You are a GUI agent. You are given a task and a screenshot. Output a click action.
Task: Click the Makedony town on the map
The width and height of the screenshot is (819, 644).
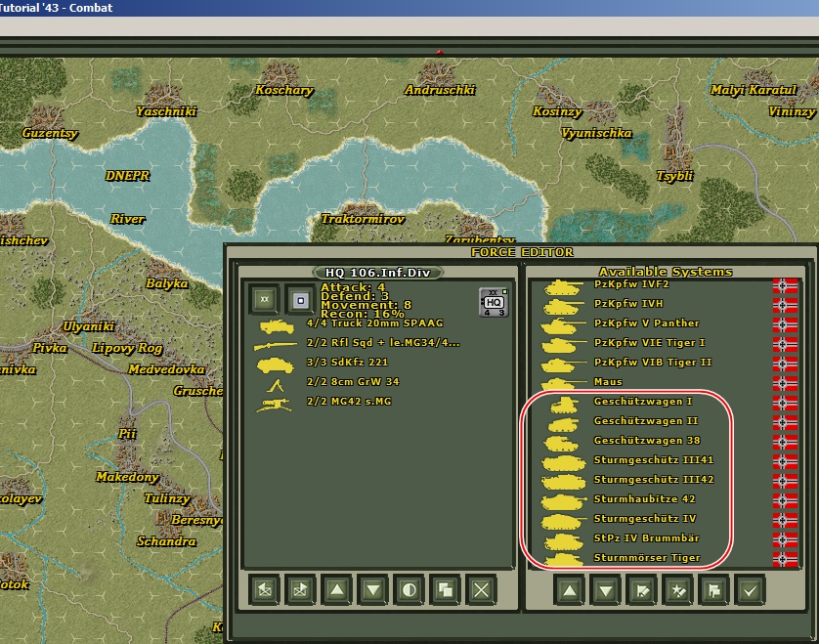(x=127, y=477)
